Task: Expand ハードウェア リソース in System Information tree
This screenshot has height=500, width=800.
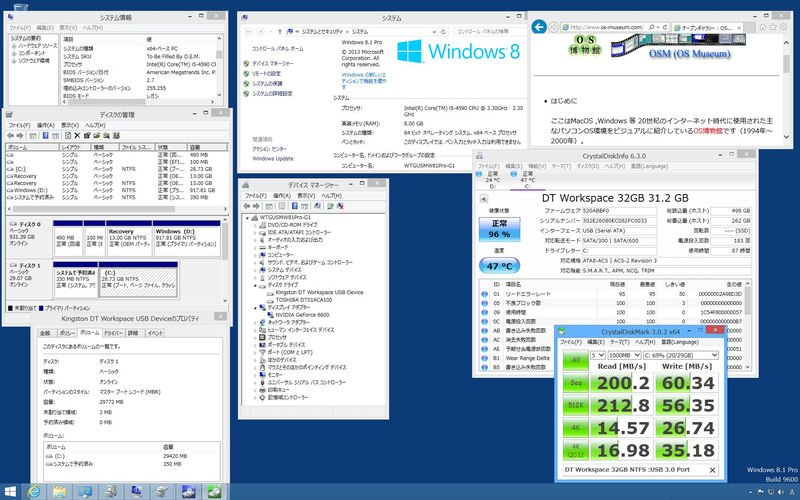Action: [14, 46]
